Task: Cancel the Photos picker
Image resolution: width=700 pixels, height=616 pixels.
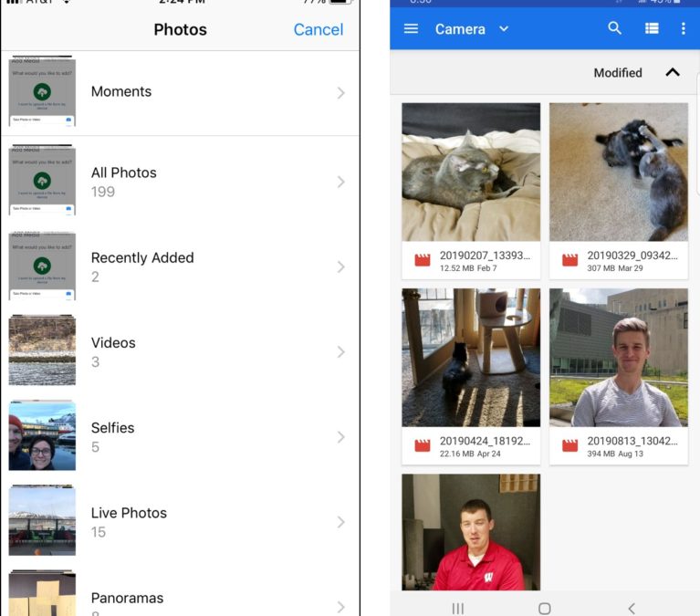Action: pos(319,29)
